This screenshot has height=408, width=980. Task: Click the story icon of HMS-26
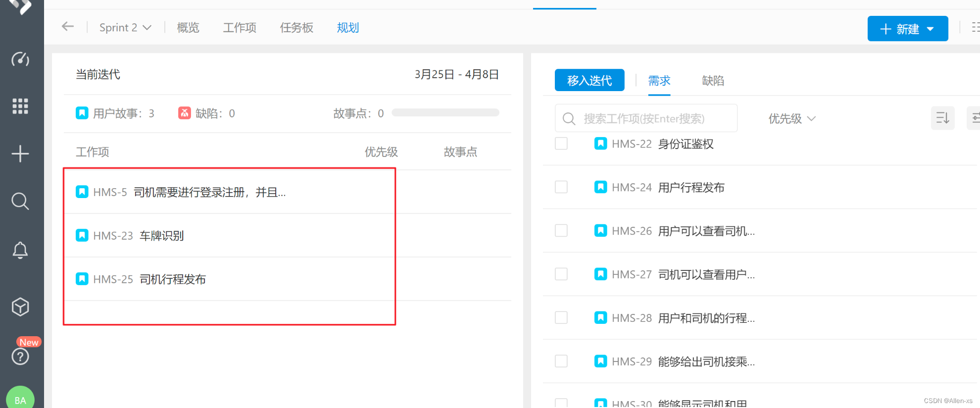pos(601,231)
